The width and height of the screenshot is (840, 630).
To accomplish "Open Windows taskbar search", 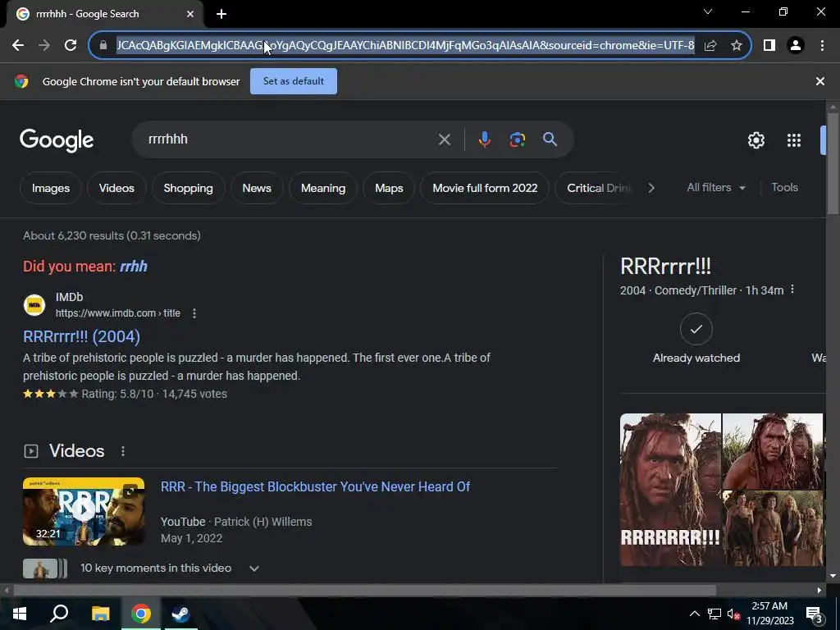I will click(59, 614).
